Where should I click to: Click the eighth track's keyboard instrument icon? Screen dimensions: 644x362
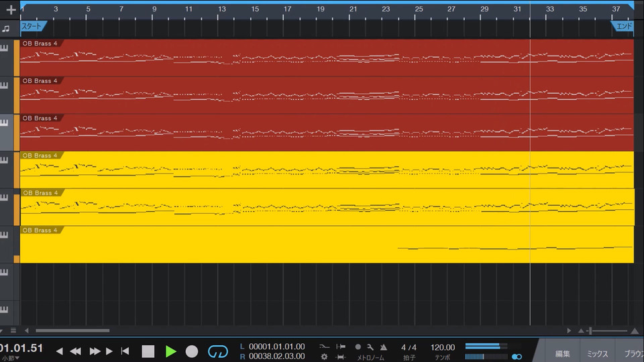pos(4,310)
